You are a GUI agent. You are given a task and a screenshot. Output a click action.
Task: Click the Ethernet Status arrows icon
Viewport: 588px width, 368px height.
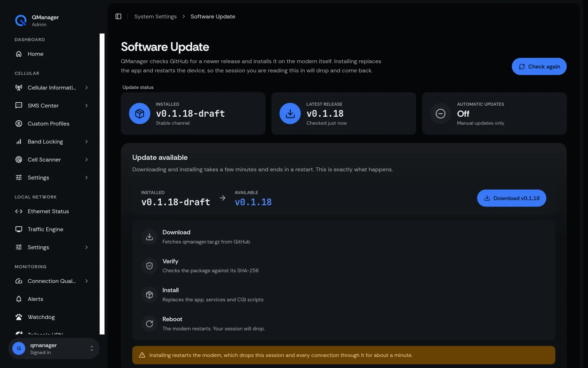coord(19,212)
